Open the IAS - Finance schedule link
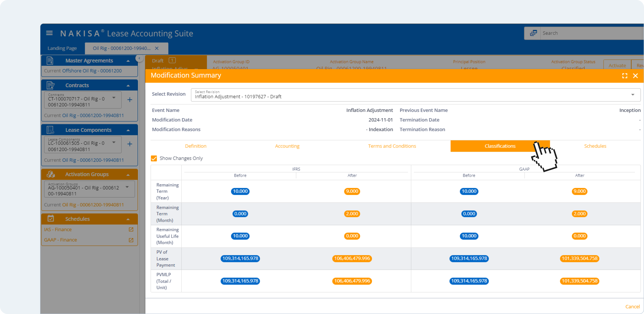 click(x=58, y=229)
